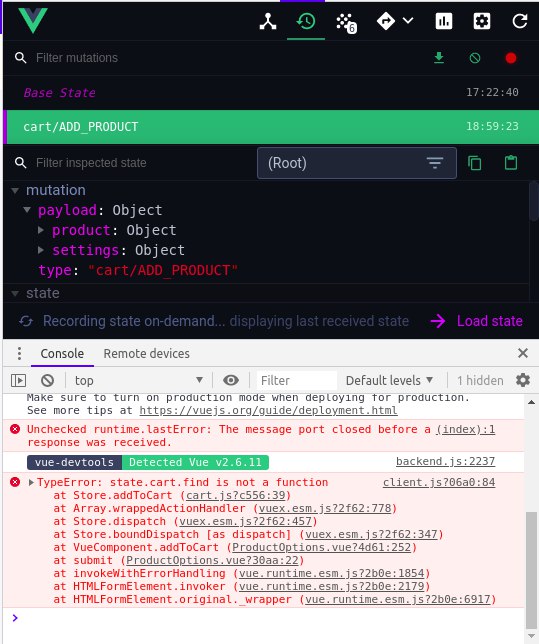The width and height of the screenshot is (539, 644).
Task: Select the cart/ADD_PRODUCT mutation row
Action: [271, 126]
